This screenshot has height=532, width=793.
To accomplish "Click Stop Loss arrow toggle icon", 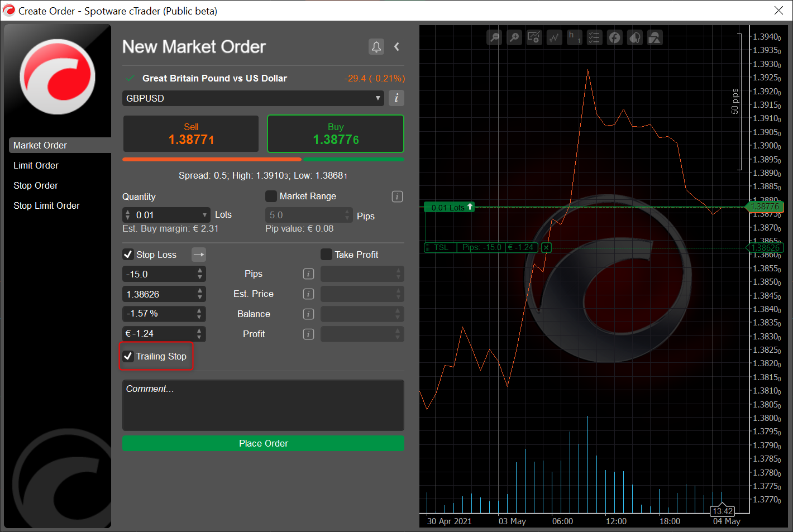I will (x=199, y=255).
